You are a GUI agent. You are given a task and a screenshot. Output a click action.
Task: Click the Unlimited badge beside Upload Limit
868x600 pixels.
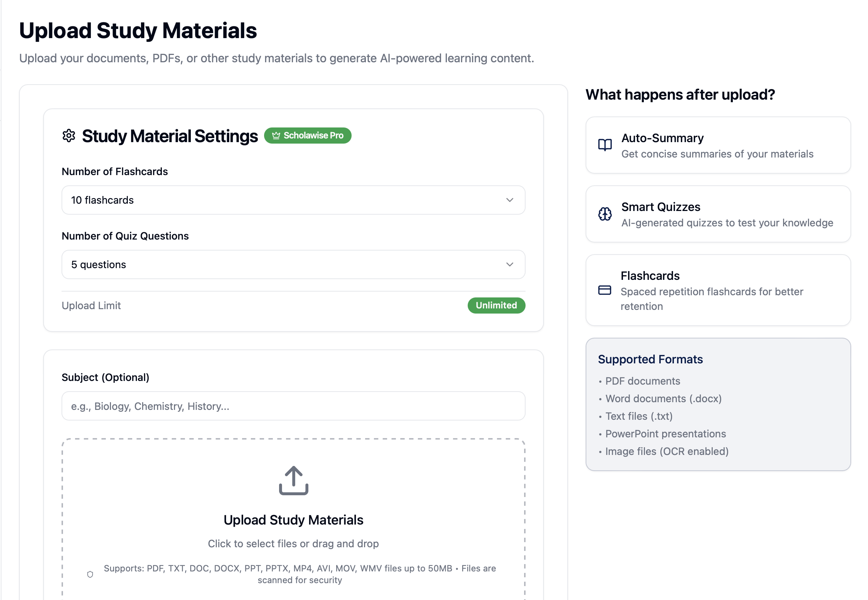(496, 305)
